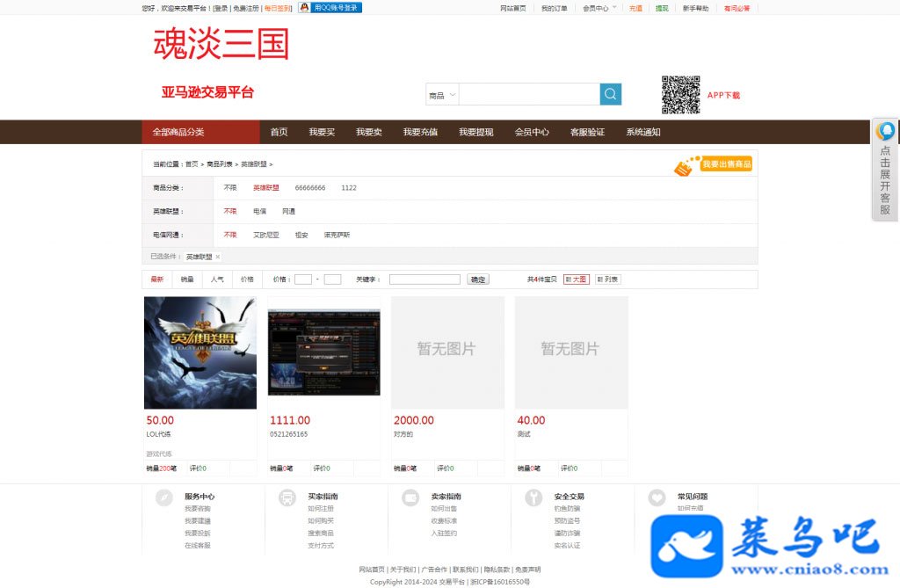The width and height of the screenshot is (900, 588).
Task: Select 电信 under 英雄联盟 filter
Action: pyautogui.click(x=259, y=211)
